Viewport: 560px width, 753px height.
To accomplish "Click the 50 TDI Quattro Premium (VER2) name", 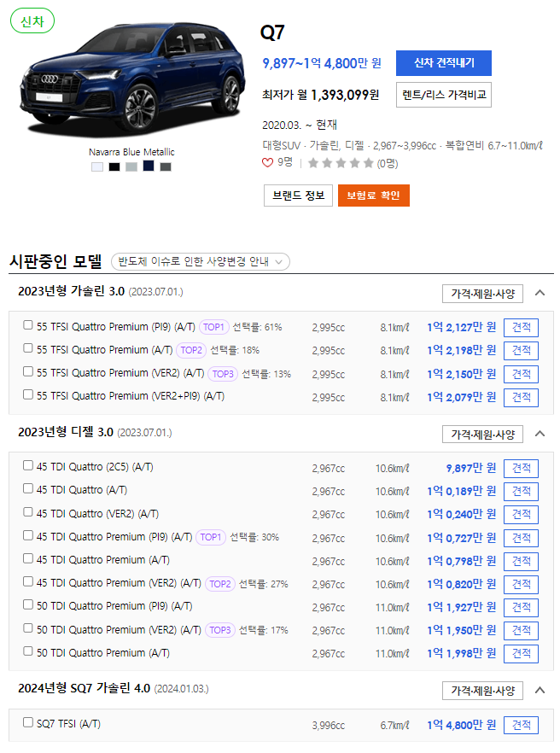I will pyautogui.click(x=119, y=630).
